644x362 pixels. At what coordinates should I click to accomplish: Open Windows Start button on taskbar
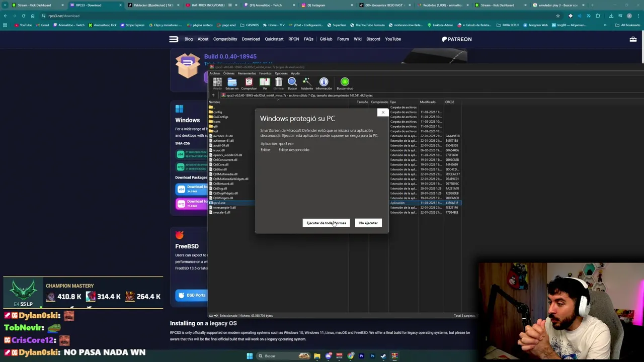coord(250,356)
